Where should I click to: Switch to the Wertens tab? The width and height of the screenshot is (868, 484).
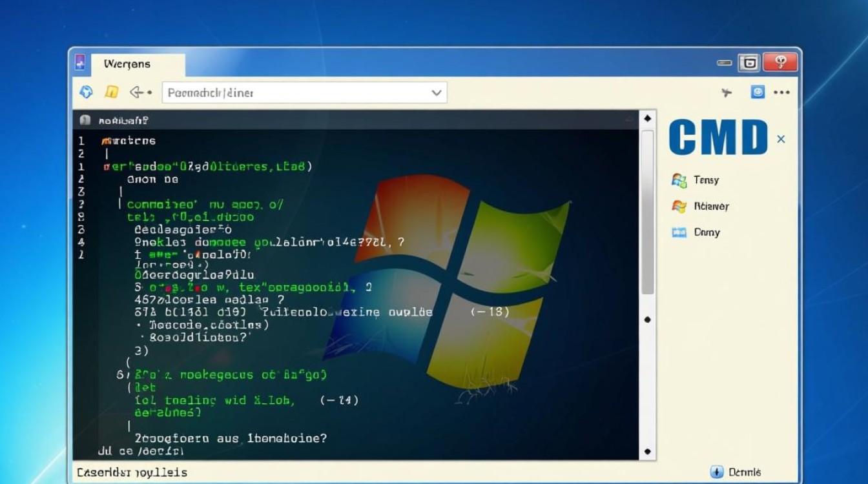(127, 64)
